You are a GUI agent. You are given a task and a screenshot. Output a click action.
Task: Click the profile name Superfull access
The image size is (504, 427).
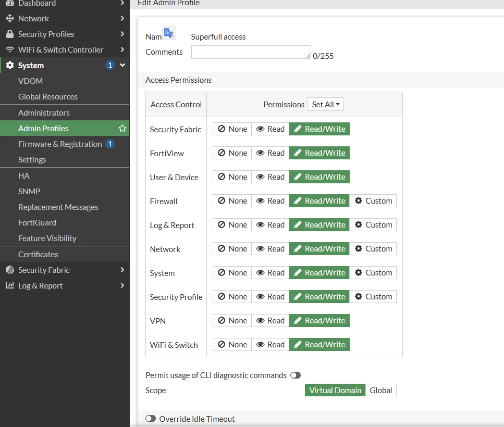point(218,37)
